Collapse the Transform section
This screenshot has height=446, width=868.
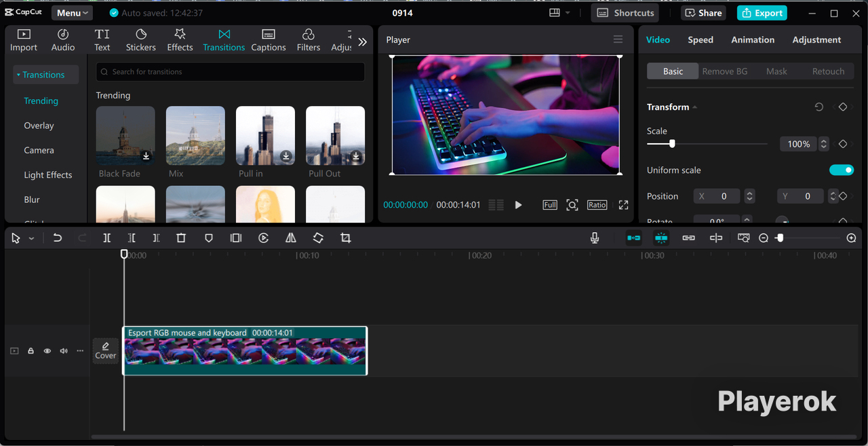694,107
